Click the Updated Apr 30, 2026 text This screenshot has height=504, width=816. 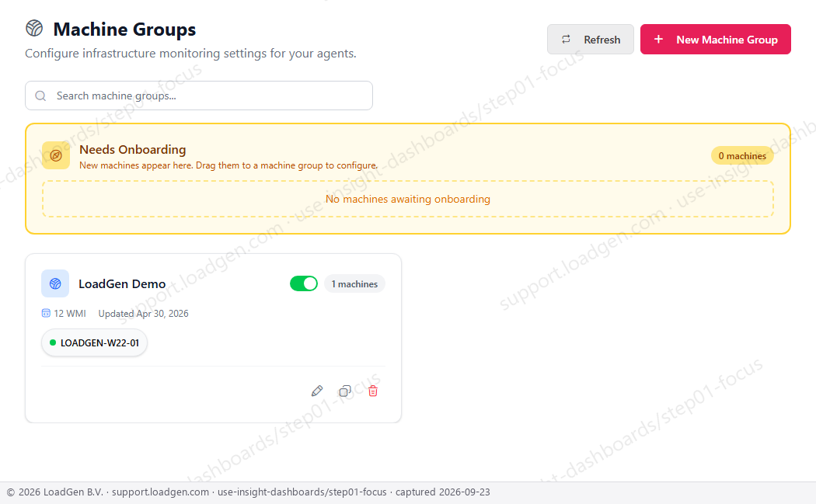tap(143, 314)
